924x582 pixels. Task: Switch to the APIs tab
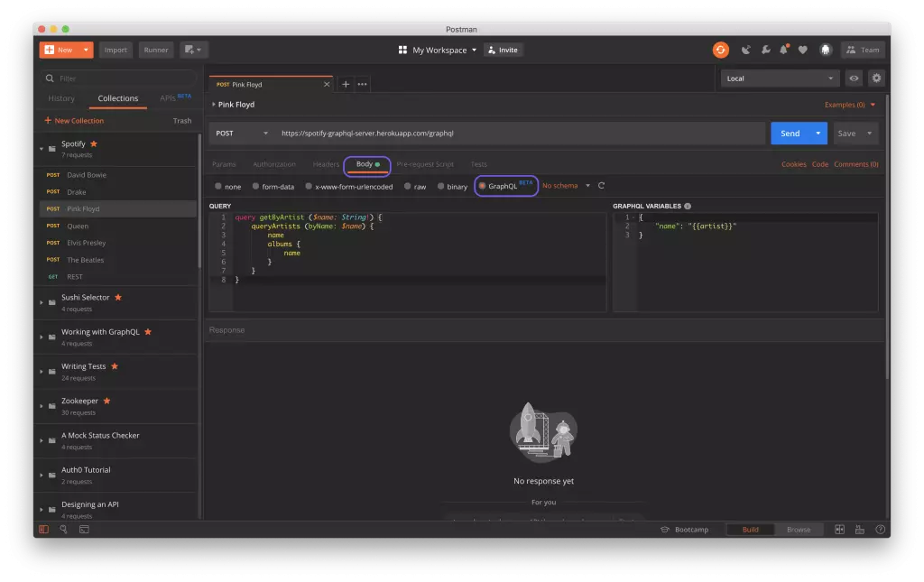click(x=175, y=97)
